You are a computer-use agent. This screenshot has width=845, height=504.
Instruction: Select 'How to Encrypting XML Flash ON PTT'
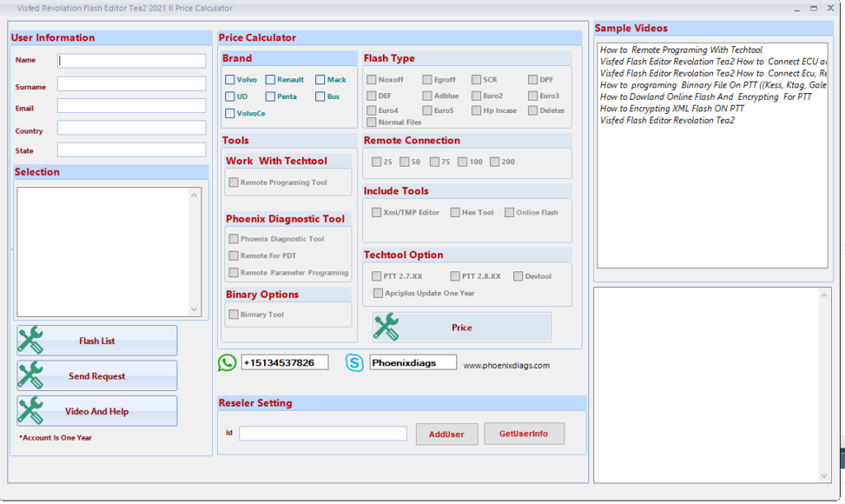pos(672,108)
